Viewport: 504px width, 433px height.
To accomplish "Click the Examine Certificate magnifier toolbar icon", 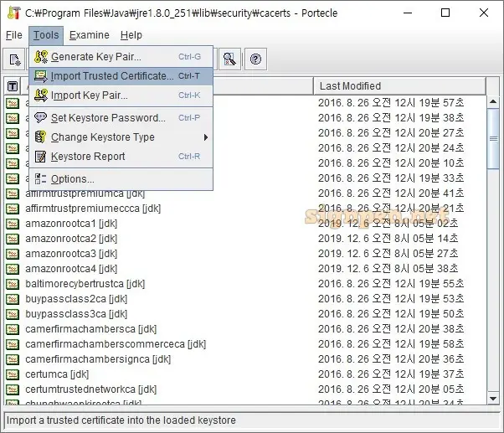I will (x=229, y=59).
